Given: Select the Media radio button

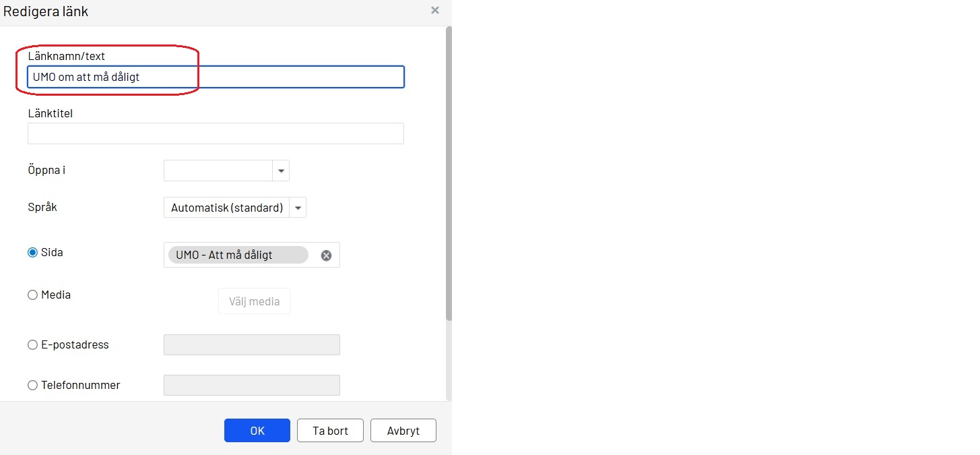Looking at the screenshot, I should (32, 295).
